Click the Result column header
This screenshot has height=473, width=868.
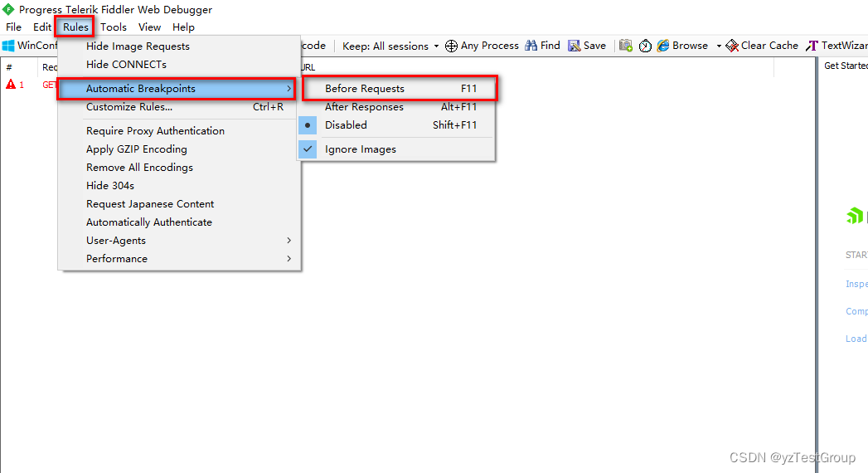pos(48,67)
